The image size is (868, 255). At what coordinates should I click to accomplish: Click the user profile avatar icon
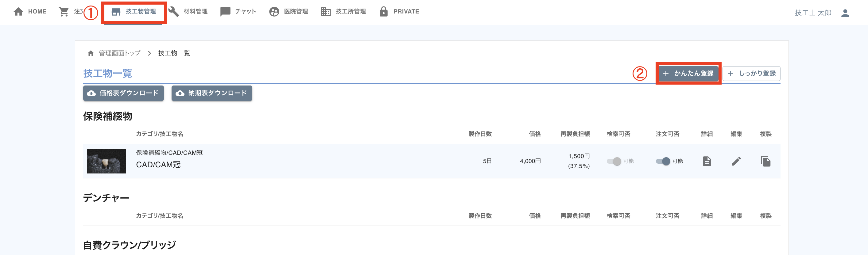[x=845, y=13]
